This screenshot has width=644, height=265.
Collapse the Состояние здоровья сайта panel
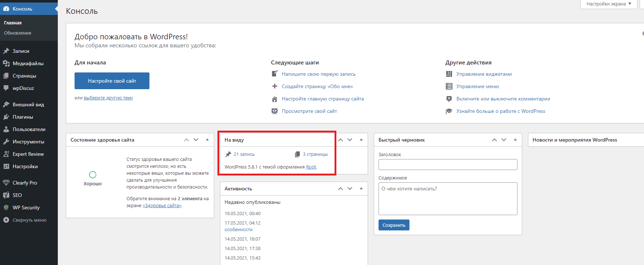[x=207, y=140]
